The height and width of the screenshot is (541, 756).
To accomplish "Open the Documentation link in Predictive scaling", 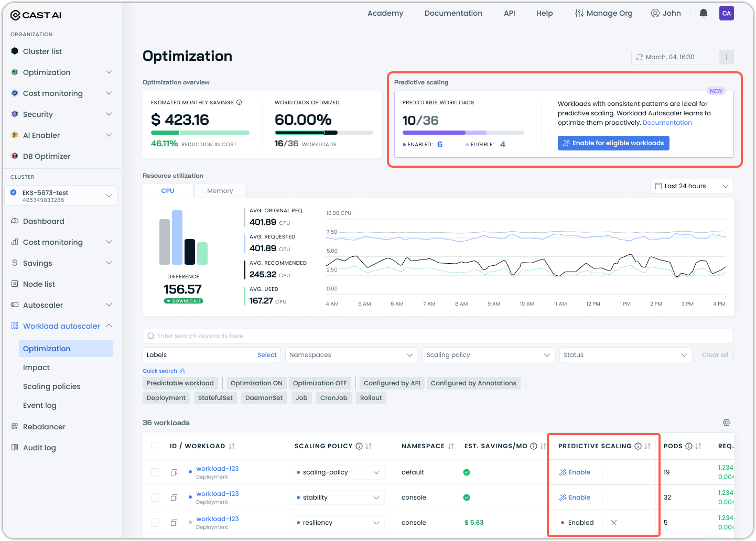I will (x=667, y=123).
